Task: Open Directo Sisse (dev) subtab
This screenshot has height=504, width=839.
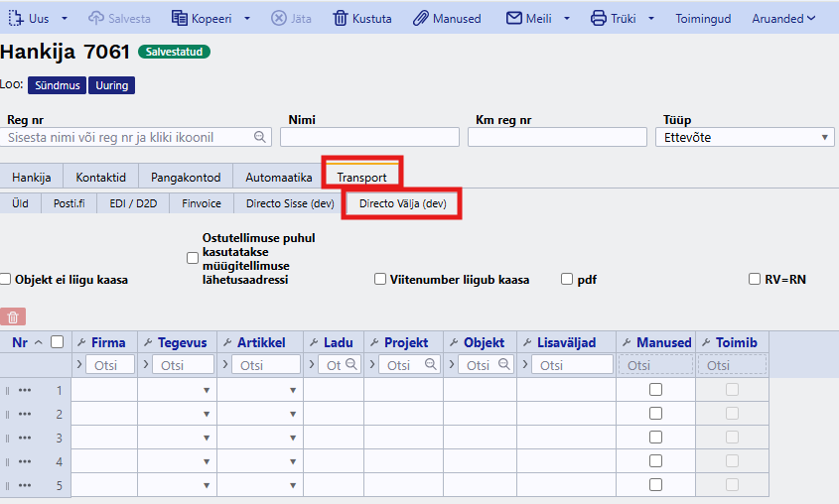Action: 290,203
